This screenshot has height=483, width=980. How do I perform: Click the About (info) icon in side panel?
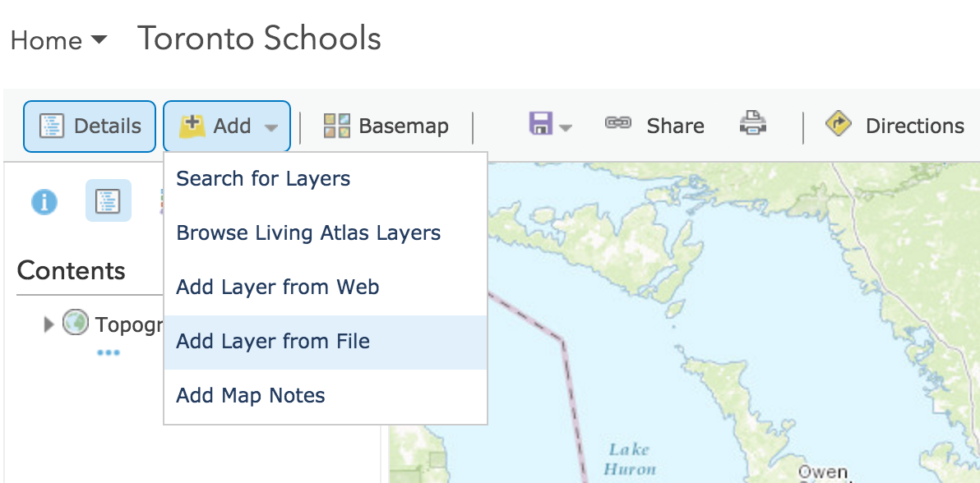point(44,201)
